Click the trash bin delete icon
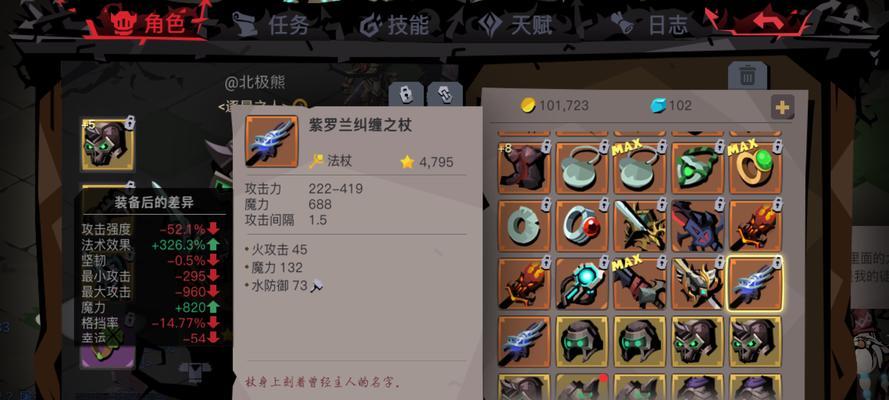 [747, 75]
